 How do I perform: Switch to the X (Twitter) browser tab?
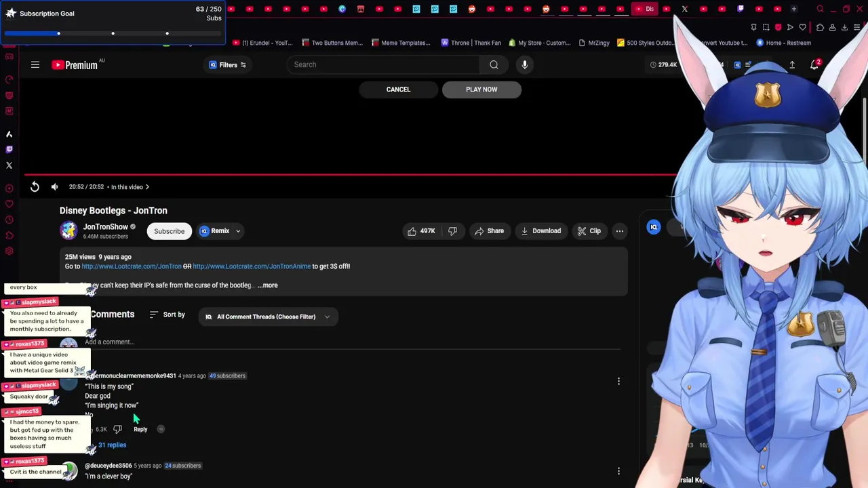pyautogui.click(x=685, y=9)
